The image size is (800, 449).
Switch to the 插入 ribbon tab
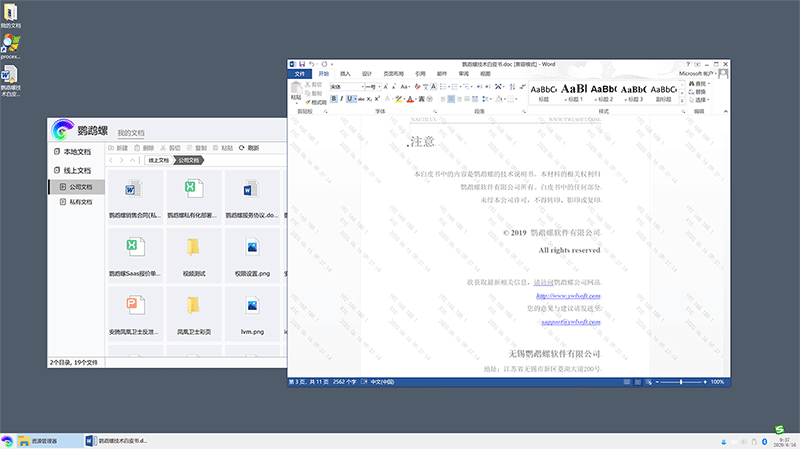click(345, 74)
